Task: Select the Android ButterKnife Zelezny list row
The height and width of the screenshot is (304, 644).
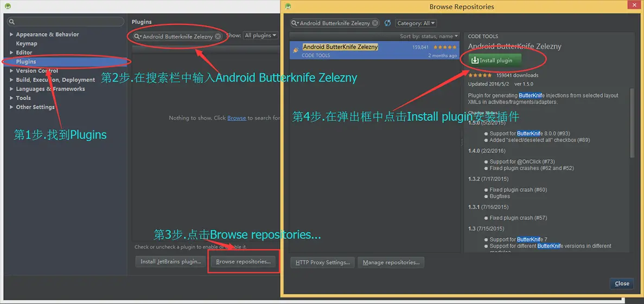Action: point(374,50)
